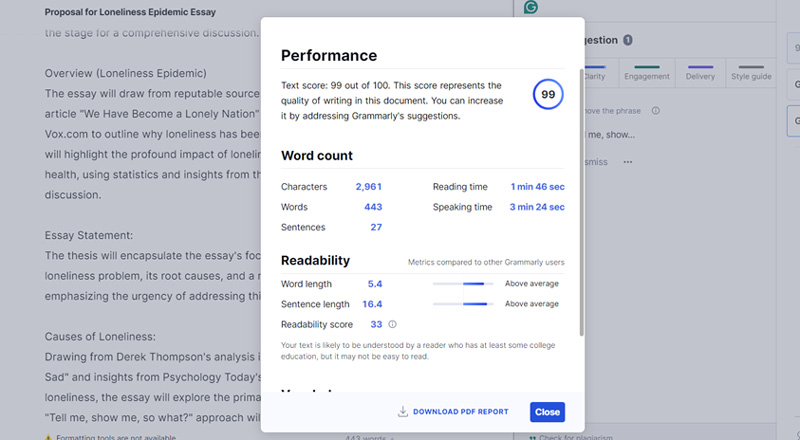Click the Word length comparison bar
Image resolution: width=800 pixels, height=440 pixels.
pyautogui.click(x=460, y=284)
